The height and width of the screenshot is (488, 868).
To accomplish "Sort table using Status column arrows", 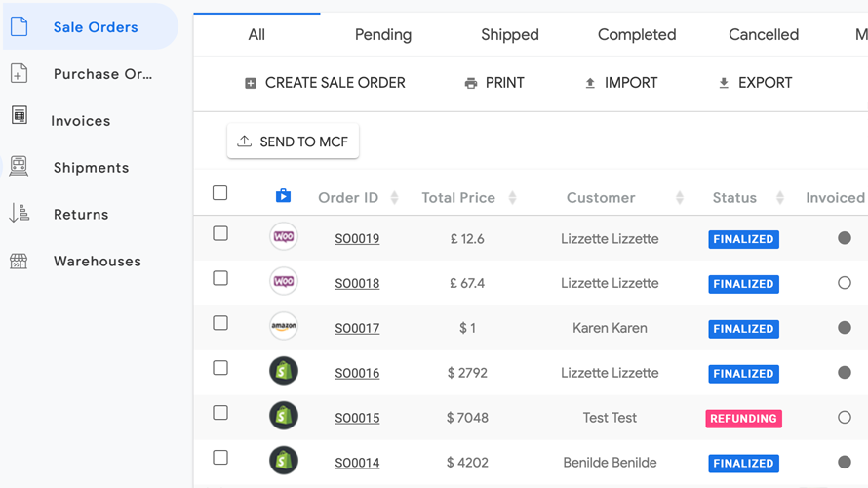I will 780,198.
